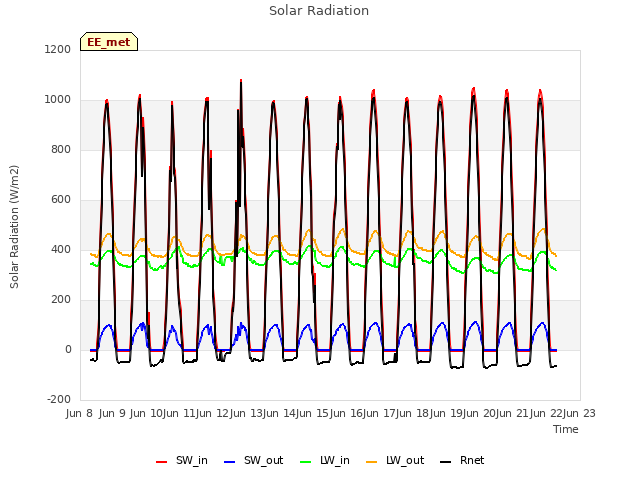Click the EE_met annotation label
Viewport: 640px width, 480px height.
point(109,42)
